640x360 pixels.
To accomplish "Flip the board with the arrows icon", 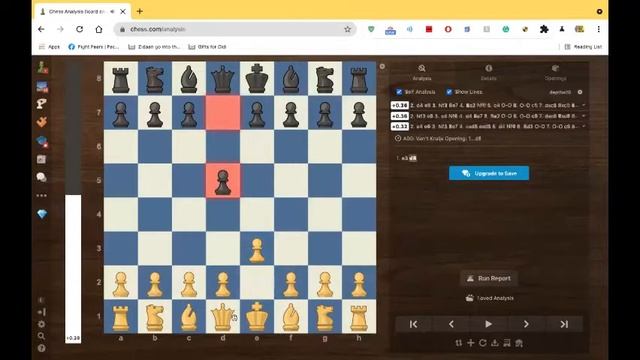I will click(459, 343).
